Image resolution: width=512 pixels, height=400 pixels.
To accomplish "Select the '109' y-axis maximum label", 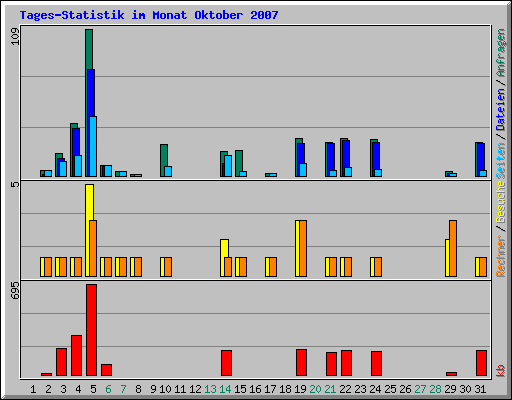I will pos(15,37).
